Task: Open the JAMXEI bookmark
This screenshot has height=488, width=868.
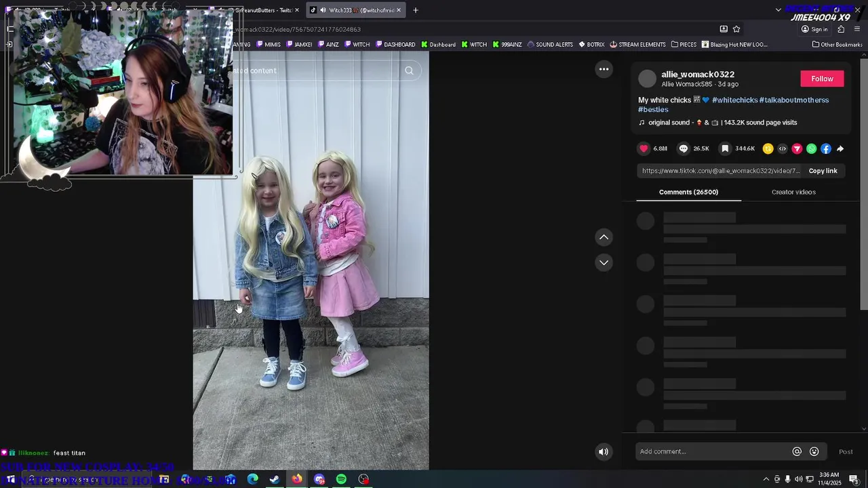Action: pyautogui.click(x=299, y=45)
